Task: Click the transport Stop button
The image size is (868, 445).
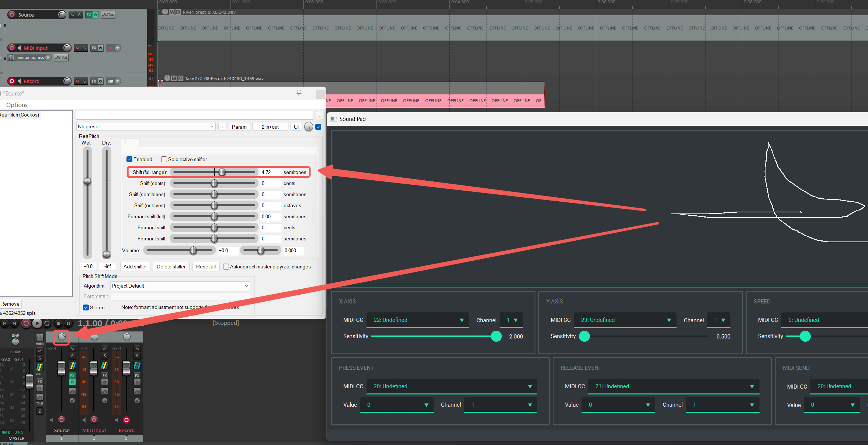Action: pyautogui.click(x=58, y=323)
